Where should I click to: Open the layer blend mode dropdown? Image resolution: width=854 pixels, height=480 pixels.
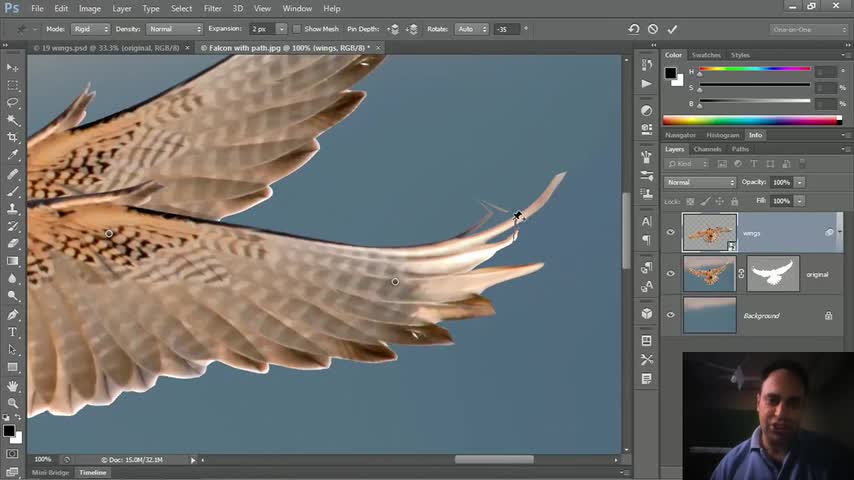[700, 182]
